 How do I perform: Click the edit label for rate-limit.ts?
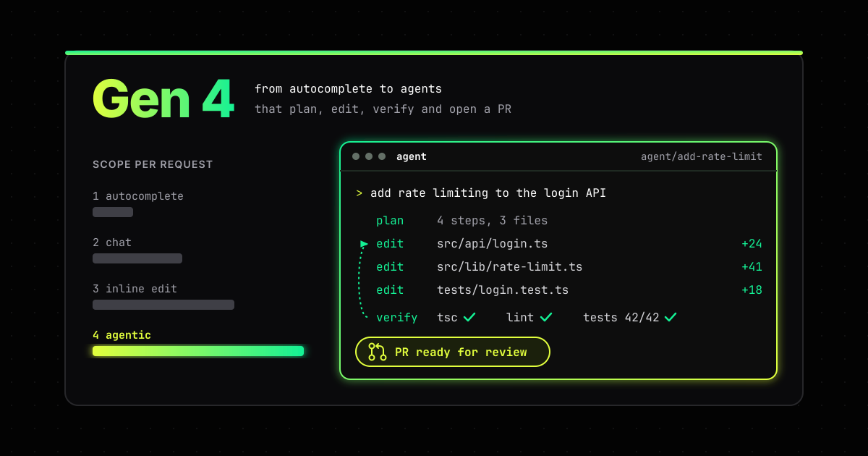tap(390, 267)
